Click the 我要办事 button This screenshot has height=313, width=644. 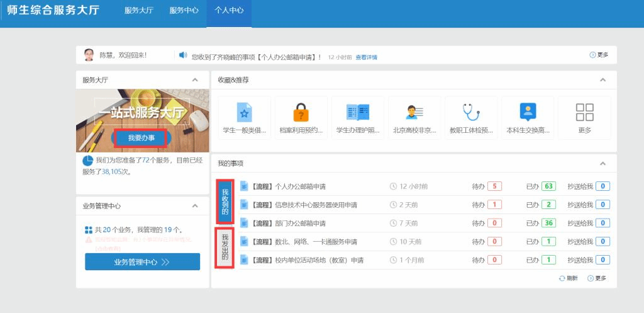pos(140,138)
